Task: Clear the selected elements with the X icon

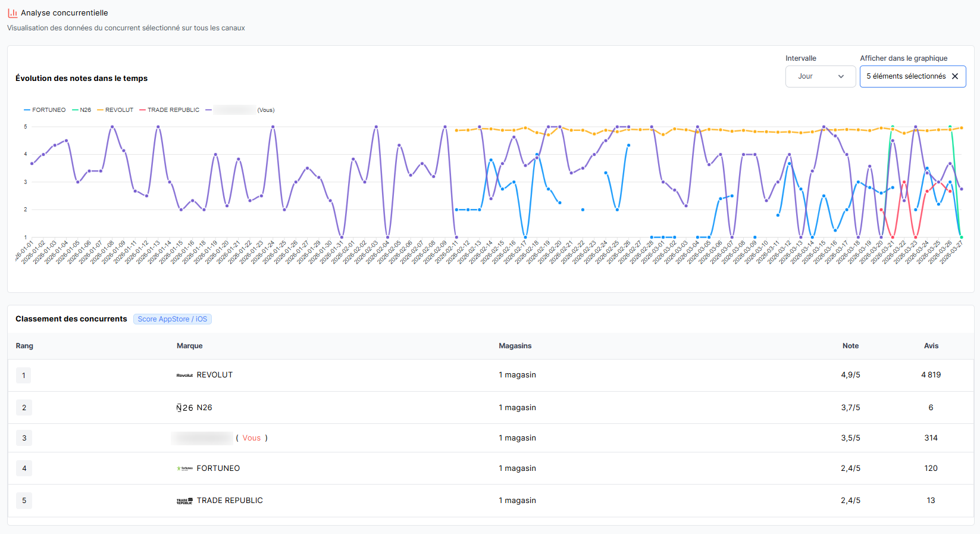Action: 954,76
